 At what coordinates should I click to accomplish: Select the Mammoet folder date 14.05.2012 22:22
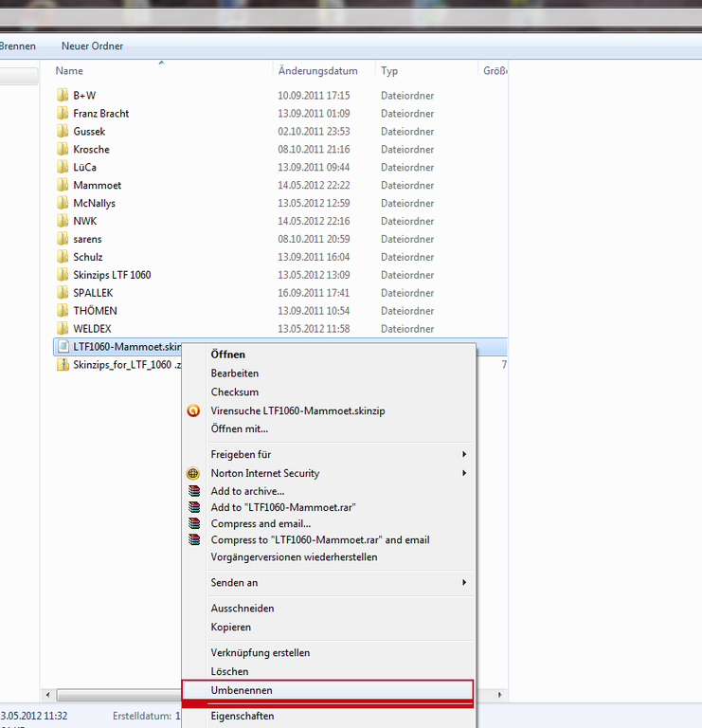tap(314, 185)
